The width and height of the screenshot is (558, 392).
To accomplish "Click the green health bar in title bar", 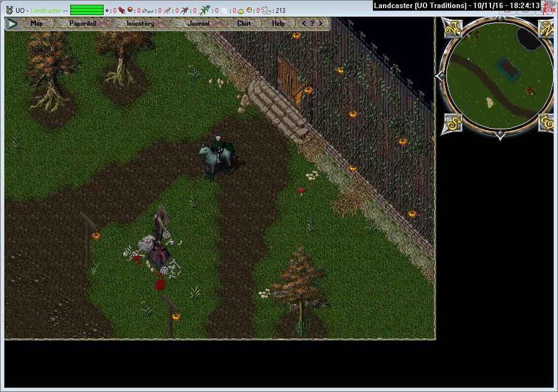I will click(87, 10).
